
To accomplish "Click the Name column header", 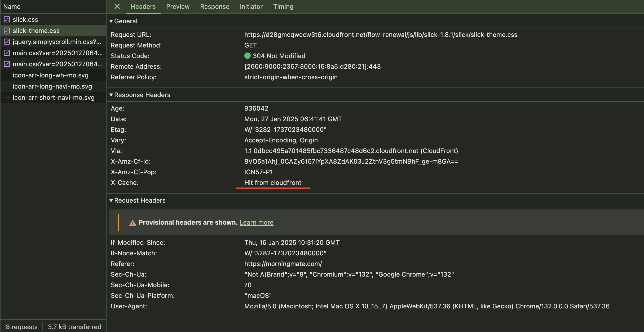I will click(x=12, y=6).
